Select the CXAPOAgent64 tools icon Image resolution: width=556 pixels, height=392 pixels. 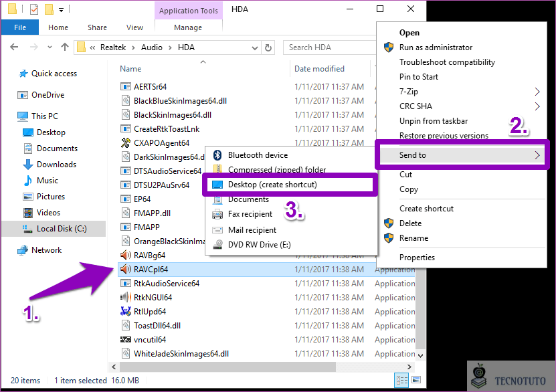click(x=126, y=143)
